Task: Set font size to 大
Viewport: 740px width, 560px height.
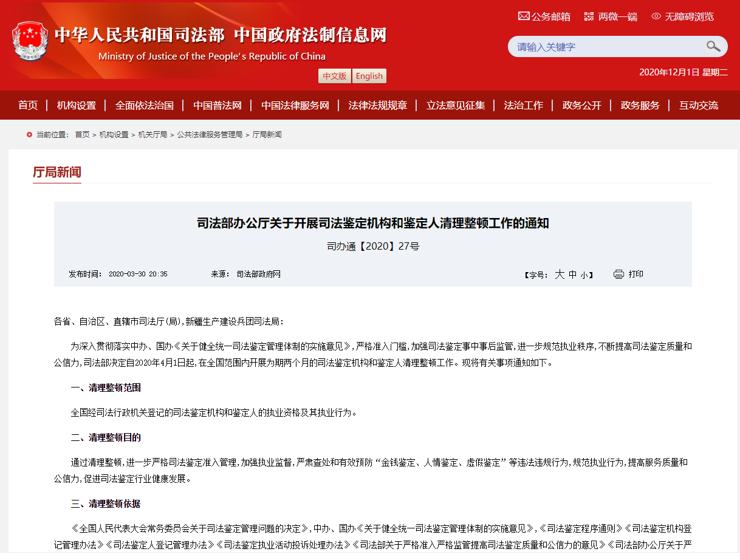Action: click(560, 275)
